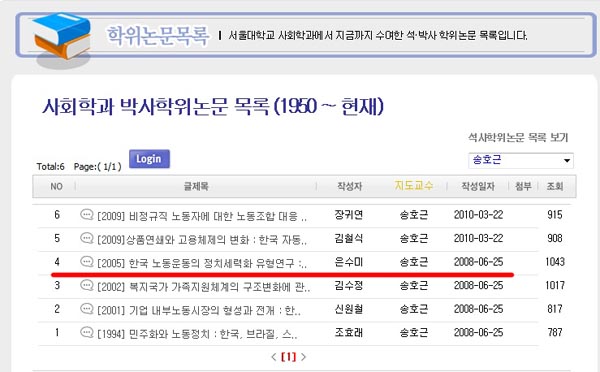Click view count 787
The image size is (600, 372).
click(x=555, y=332)
